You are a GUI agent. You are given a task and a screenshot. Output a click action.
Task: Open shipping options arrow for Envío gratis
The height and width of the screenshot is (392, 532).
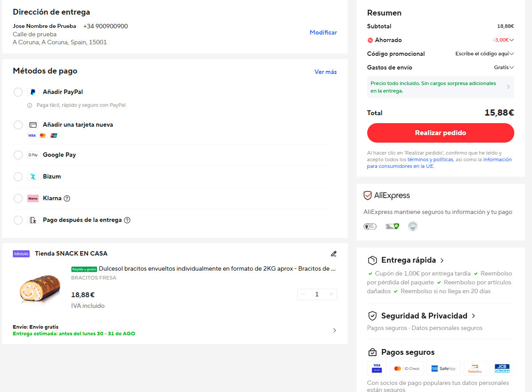(x=334, y=330)
